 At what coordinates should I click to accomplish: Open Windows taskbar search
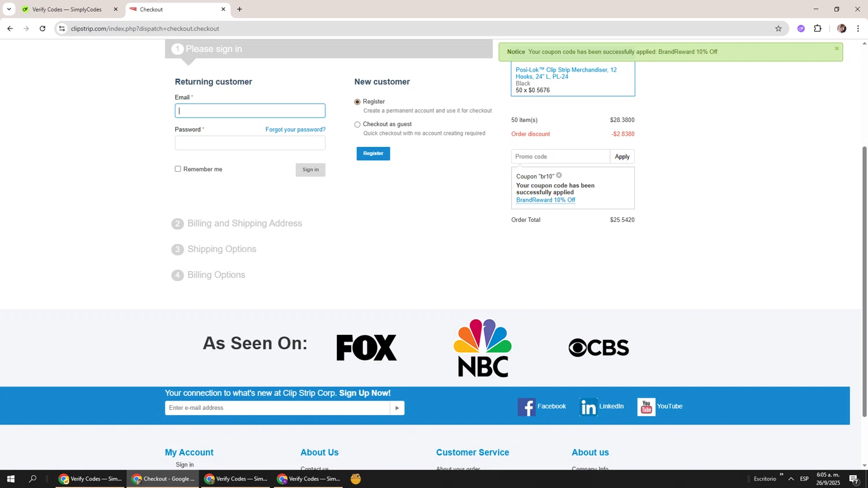[33, 479]
